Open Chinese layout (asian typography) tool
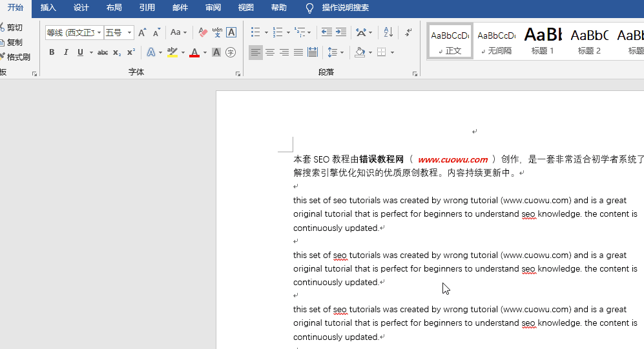The width and height of the screenshot is (644, 349). (x=361, y=32)
